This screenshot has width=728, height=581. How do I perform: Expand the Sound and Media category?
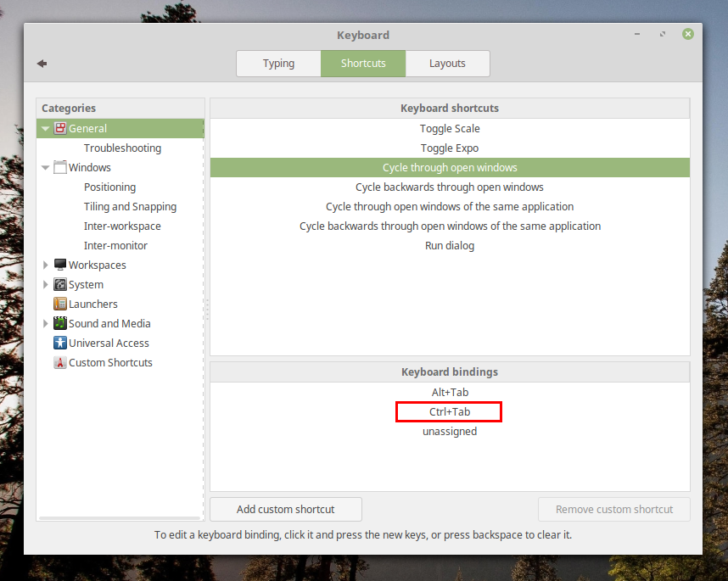pos(46,324)
